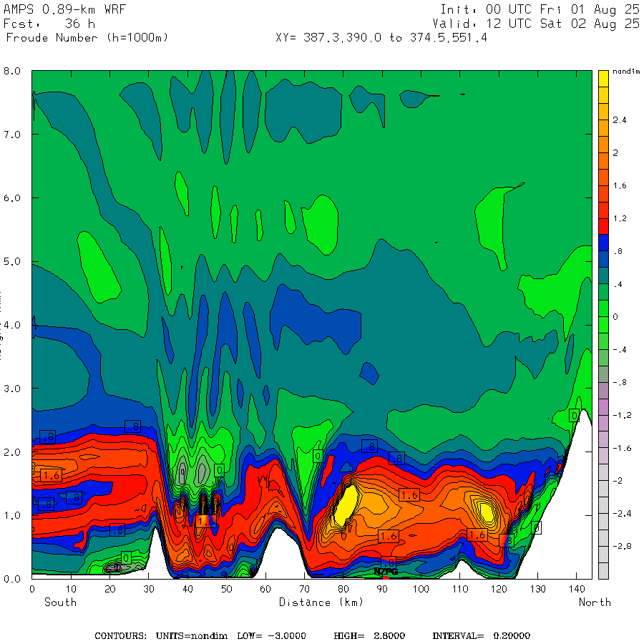
Task: Click the y-axis height label '4.0'
Action: (12, 326)
